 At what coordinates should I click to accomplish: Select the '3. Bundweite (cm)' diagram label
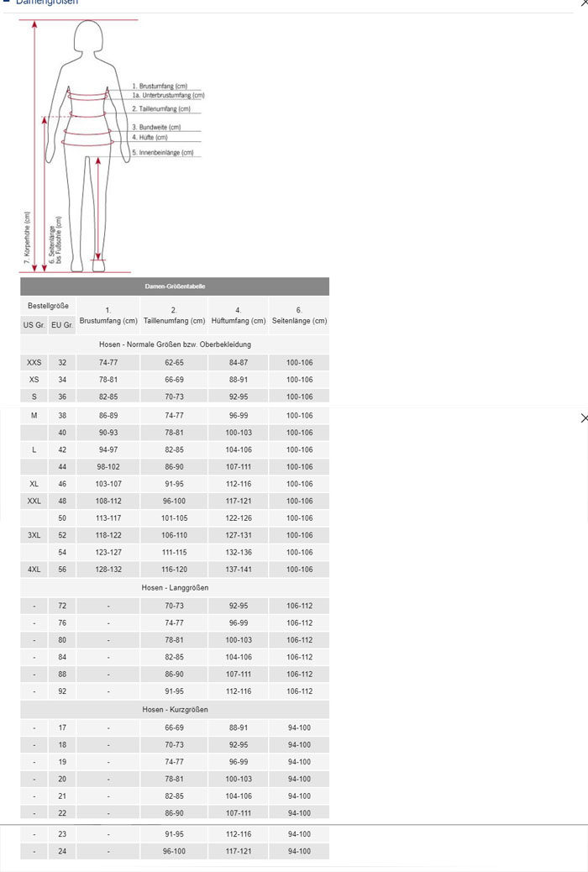(156, 128)
